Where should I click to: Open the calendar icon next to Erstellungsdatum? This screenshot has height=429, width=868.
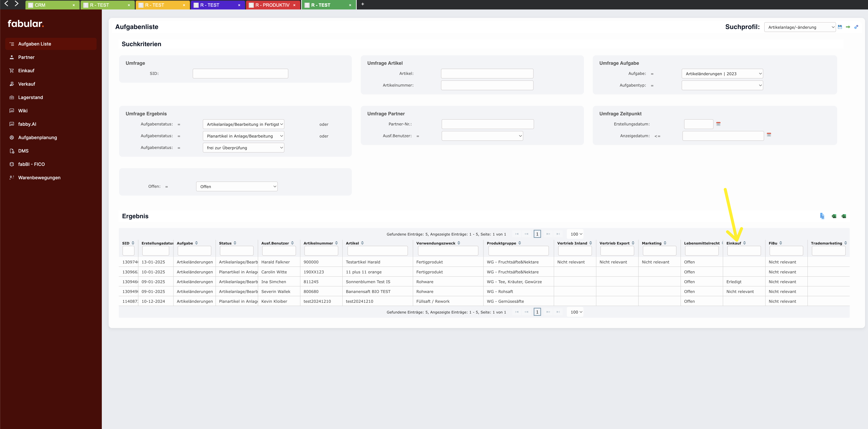pos(719,124)
